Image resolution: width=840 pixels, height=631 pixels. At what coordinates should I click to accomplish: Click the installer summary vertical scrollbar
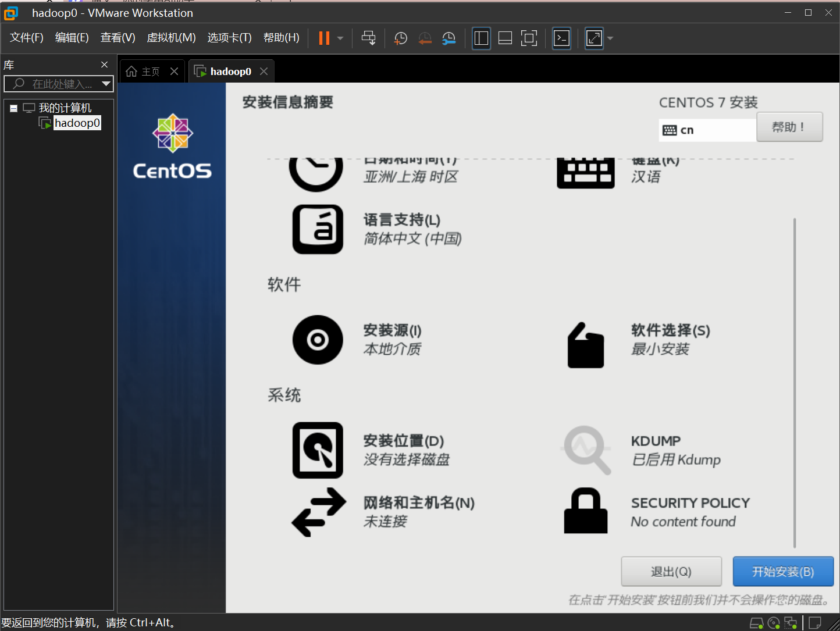pos(795,383)
